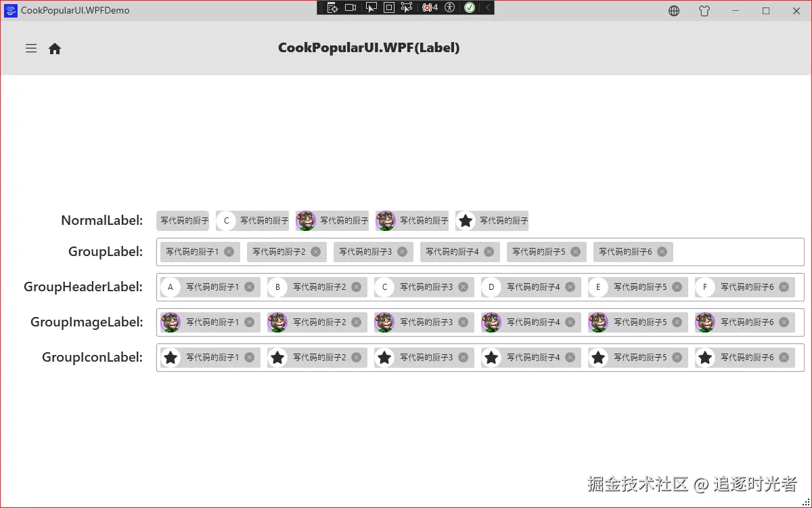The image size is (812, 508).
Task: Click header circle B in GroupHeaderLabel
Action: click(277, 287)
